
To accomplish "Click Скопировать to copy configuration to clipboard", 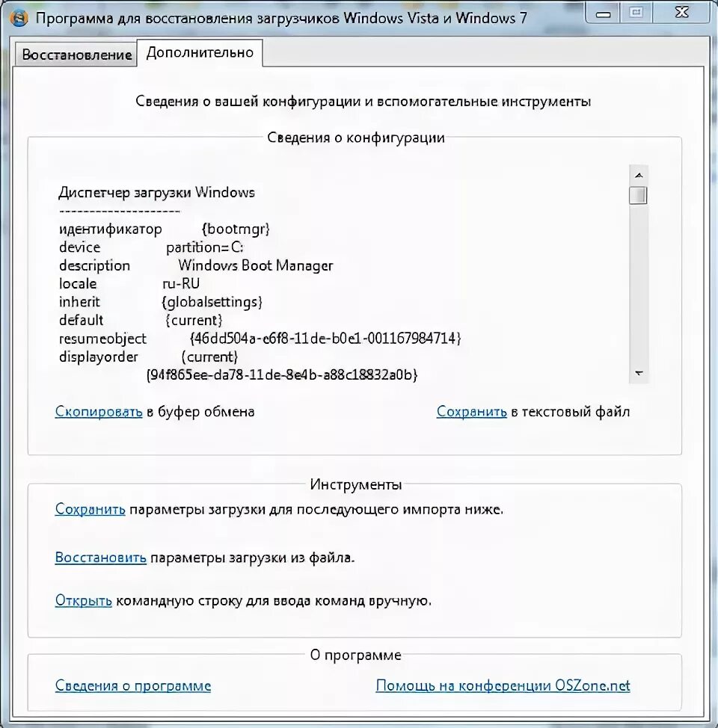I will (x=98, y=411).
